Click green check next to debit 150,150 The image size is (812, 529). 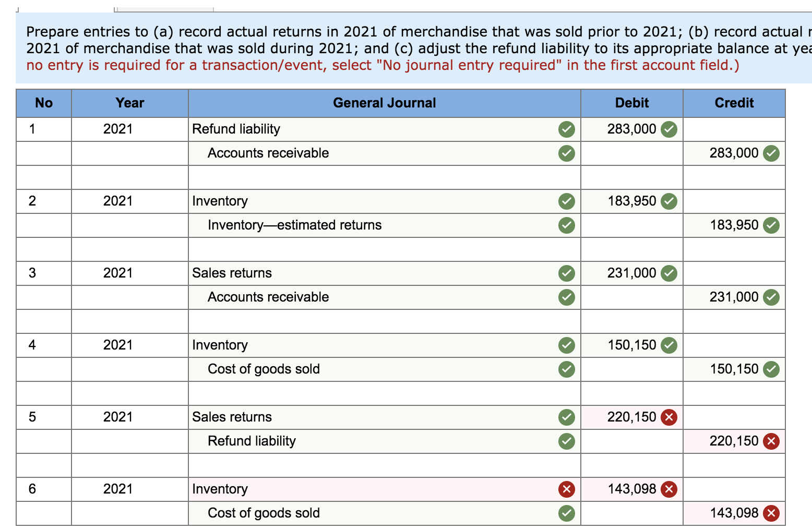tap(668, 345)
